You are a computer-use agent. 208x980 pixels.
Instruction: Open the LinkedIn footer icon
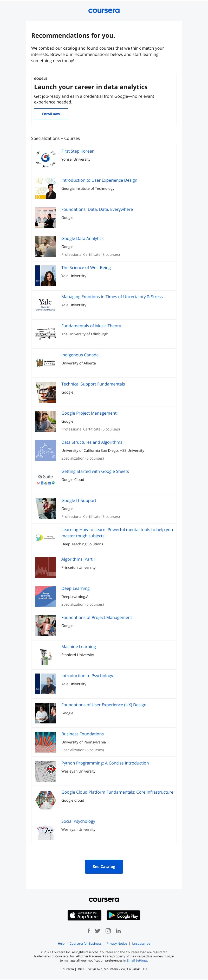click(118, 931)
